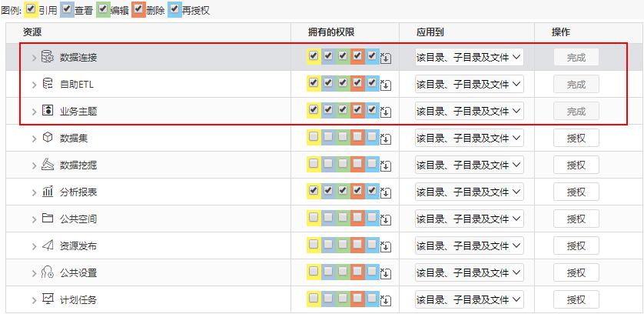
Task: Click the 资源发布 paper plane icon
Action: (x=48, y=246)
